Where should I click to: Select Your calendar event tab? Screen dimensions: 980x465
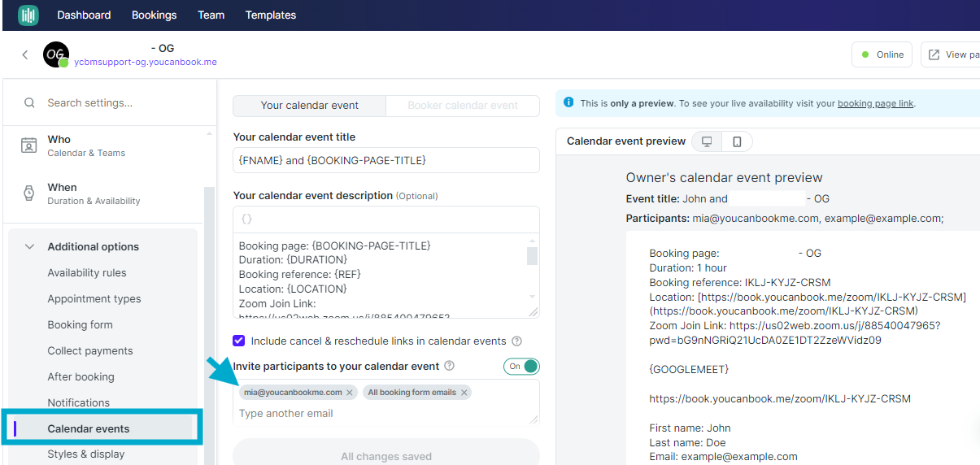tap(310, 105)
